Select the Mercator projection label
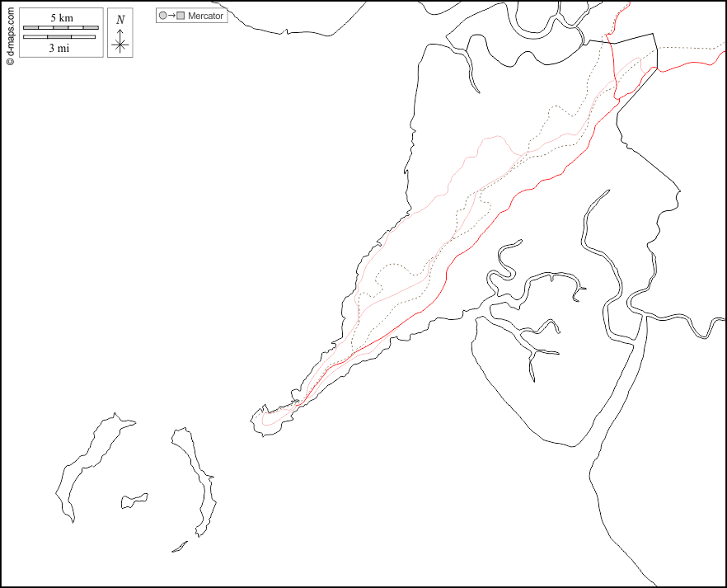This screenshot has width=727, height=588. [x=206, y=16]
